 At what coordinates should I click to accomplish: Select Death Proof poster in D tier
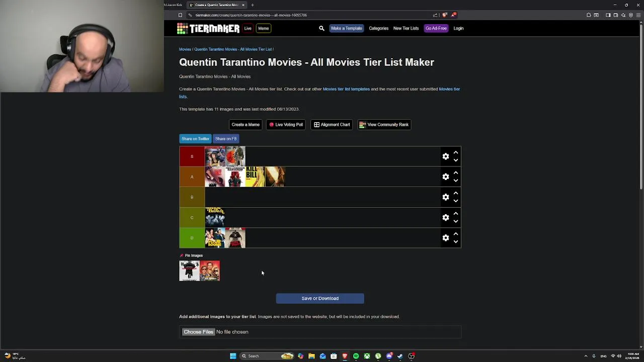(x=235, y=238)
